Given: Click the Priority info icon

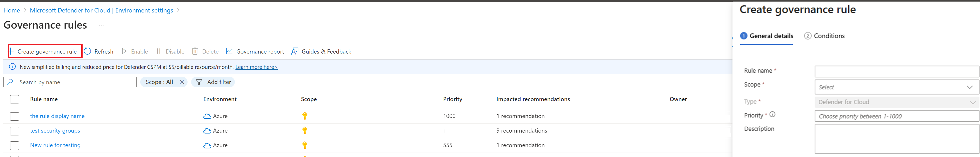Looking at the screenshot, I should tap(772, 115).
